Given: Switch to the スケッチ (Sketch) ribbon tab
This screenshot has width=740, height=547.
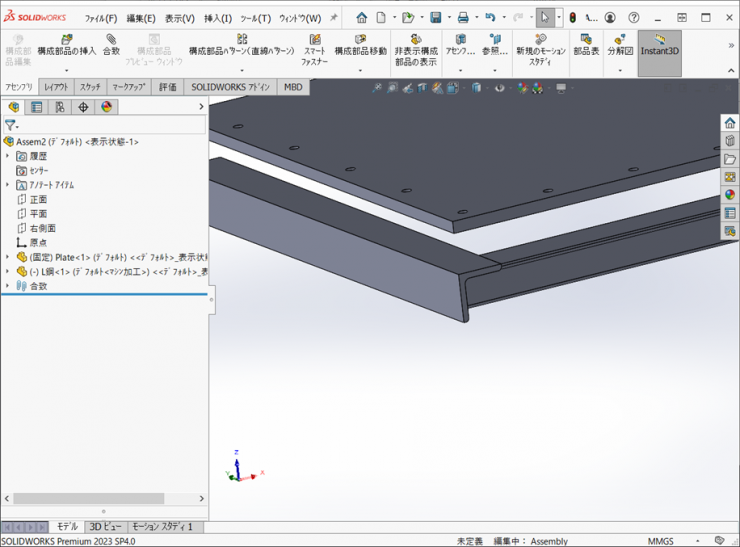Looking at the screenshot, I should 89,87.
